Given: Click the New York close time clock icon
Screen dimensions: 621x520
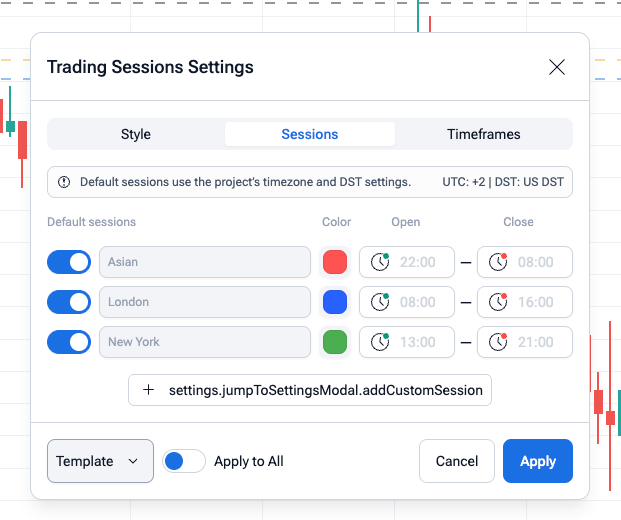Looking at the screenshot, I should [x=498, y=342].
